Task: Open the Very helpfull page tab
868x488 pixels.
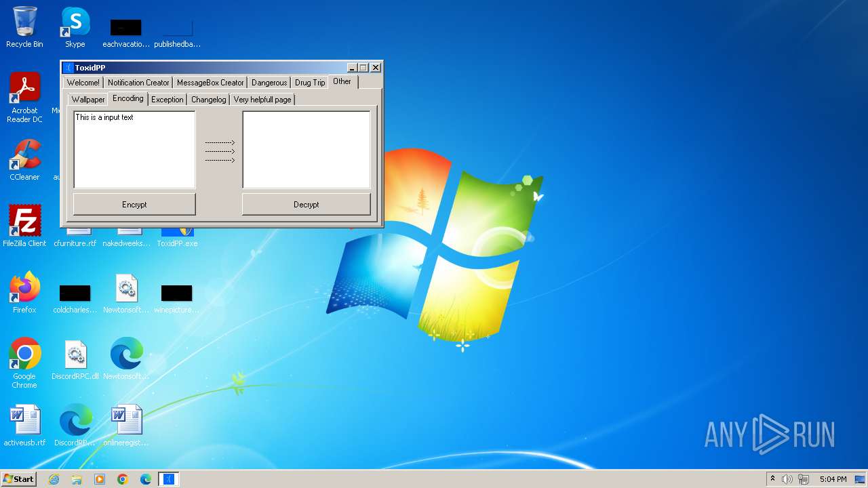Action: [262, 100]
